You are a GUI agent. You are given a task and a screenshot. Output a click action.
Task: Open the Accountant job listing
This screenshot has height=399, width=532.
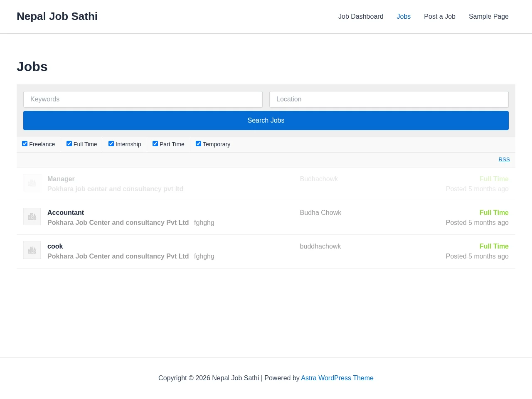click(x=266, y=218)
